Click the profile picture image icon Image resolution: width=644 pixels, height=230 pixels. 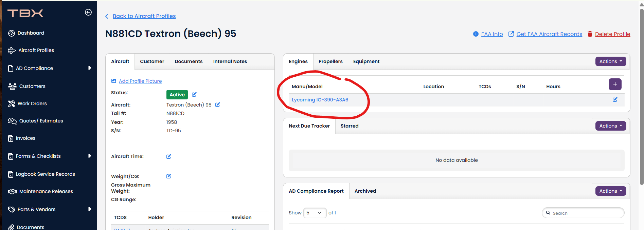tap(114, 81)
